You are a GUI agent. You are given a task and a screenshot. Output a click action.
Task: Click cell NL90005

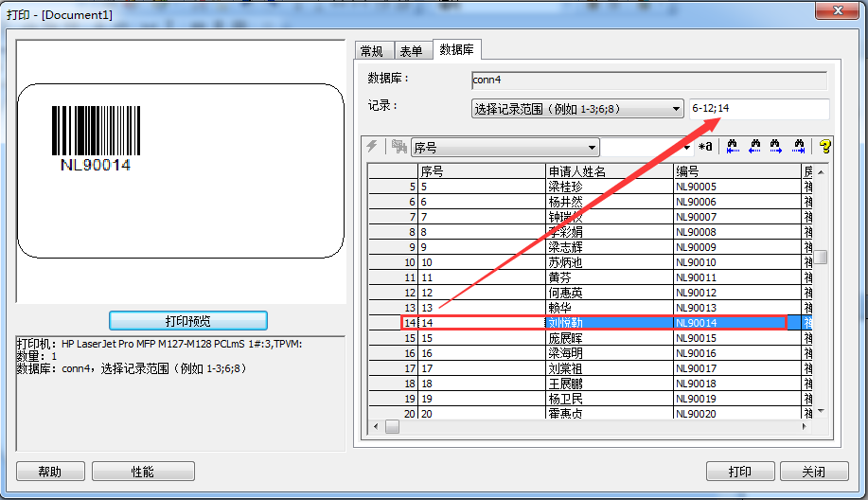[x=736, y=187]
